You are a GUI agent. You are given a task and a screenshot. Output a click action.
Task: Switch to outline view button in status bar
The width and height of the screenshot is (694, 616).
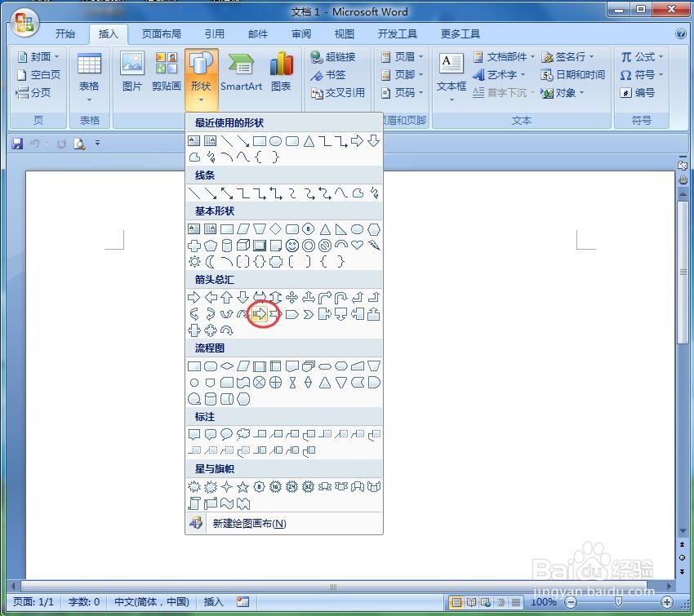point(501,602)
